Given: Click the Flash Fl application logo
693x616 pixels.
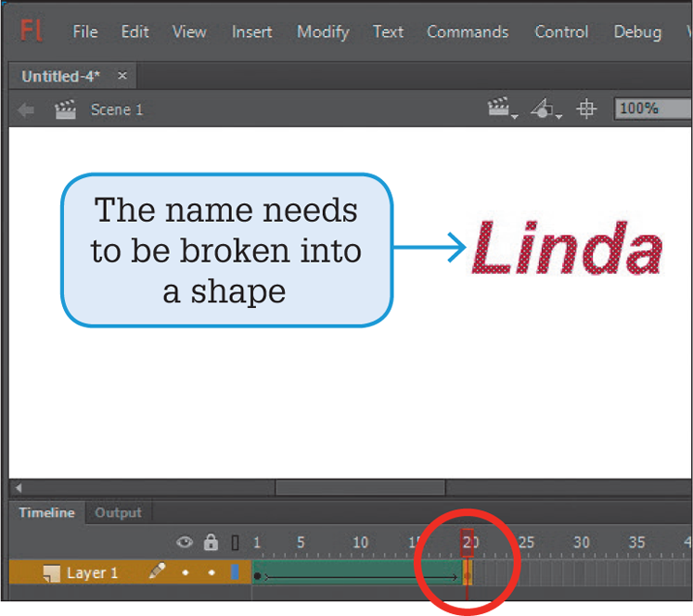Looking at the screenshot, I should point(32,31).
